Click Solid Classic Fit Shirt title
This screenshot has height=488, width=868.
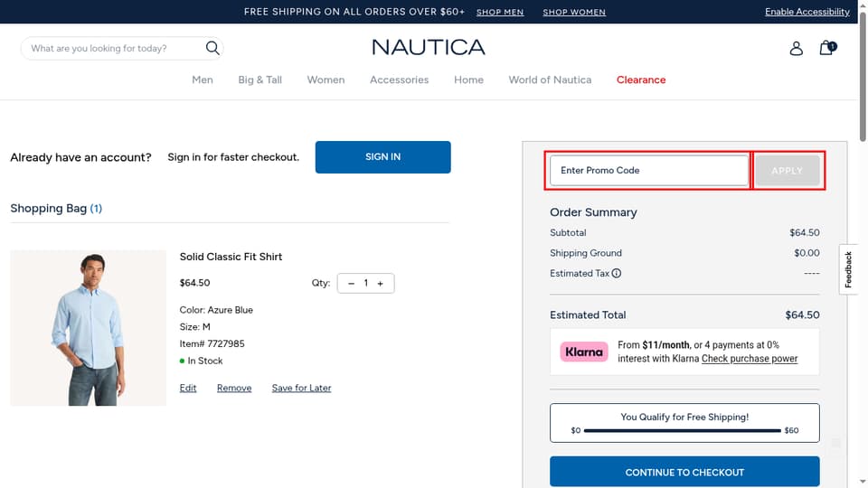231,257
